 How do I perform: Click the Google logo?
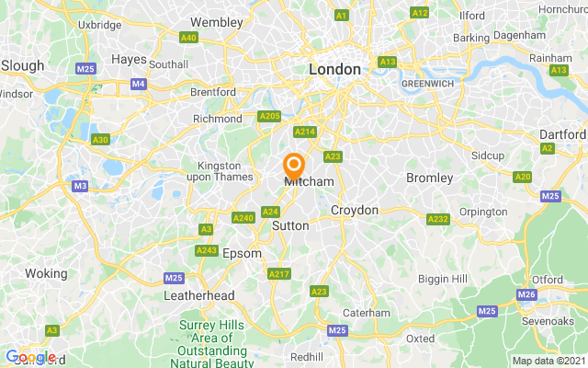pyautogui.click(x=30, y=357)
